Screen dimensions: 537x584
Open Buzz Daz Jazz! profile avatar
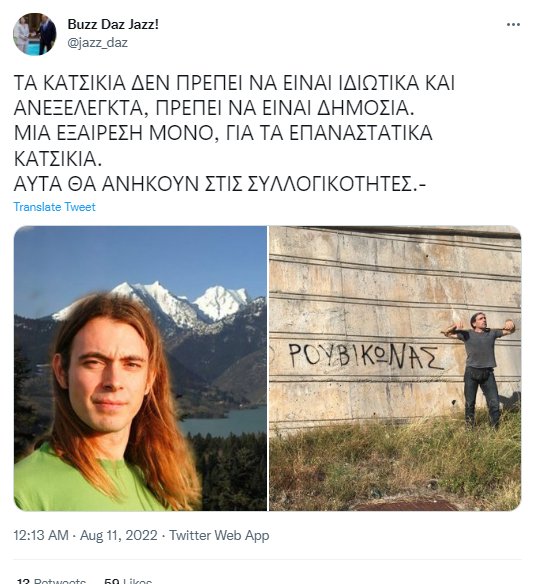(x=35, y=34)
